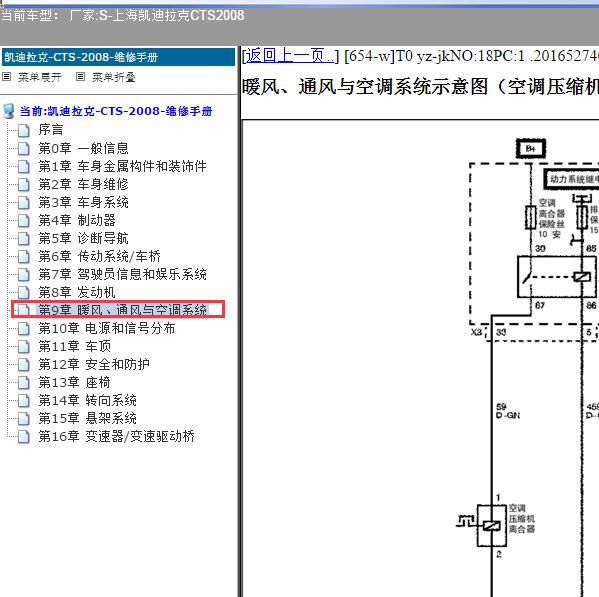The height and width of the screenshot is (597, 599).
Task: Open 第12章 安全和防护
Action: tap(94, 364)
